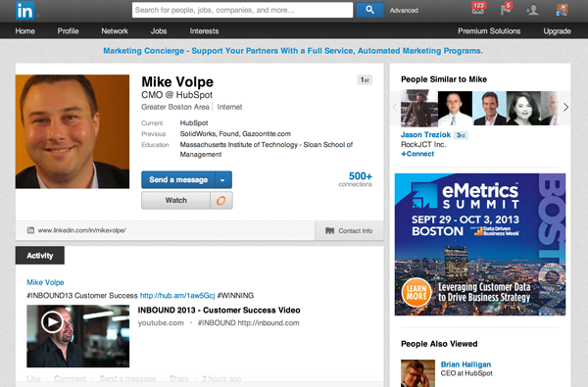
Task: Click the woman's photo in similar people carousel
Action: (x=523, y=108)
